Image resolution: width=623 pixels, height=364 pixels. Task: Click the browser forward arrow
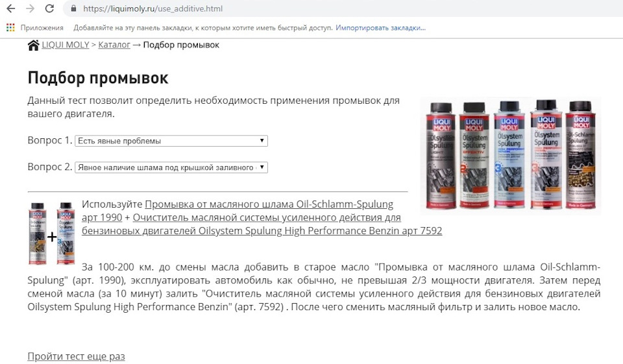pyautogui.click(x=30, y=8)
